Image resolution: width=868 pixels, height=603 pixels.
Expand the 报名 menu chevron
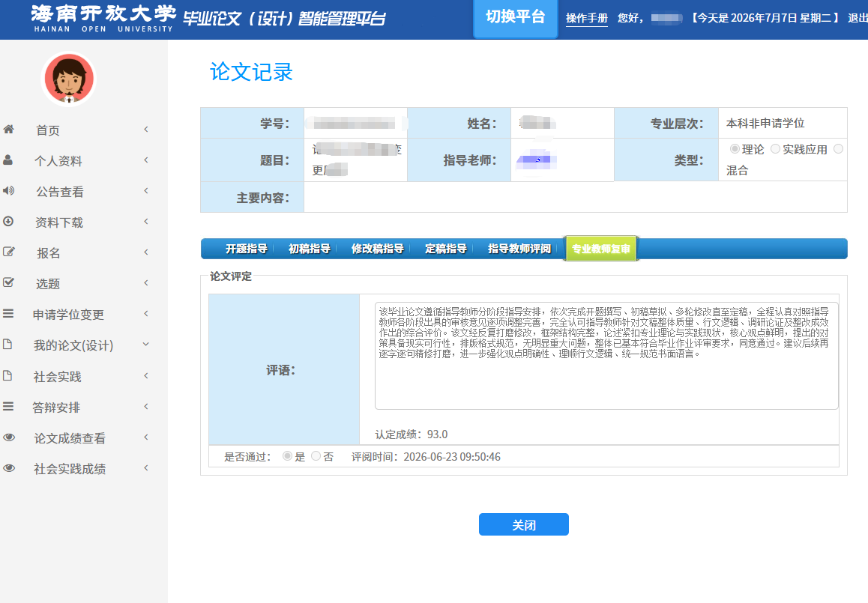click(146, 252)
